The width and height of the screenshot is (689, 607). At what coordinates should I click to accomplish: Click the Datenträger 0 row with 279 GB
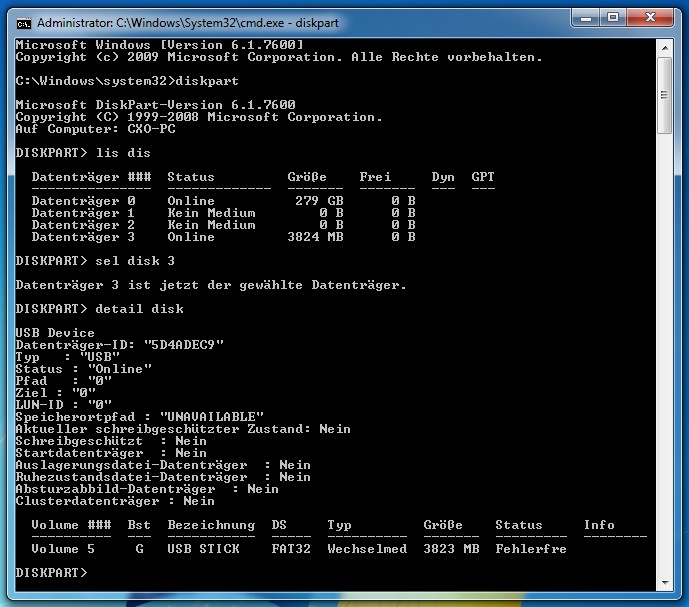point(222,201)
